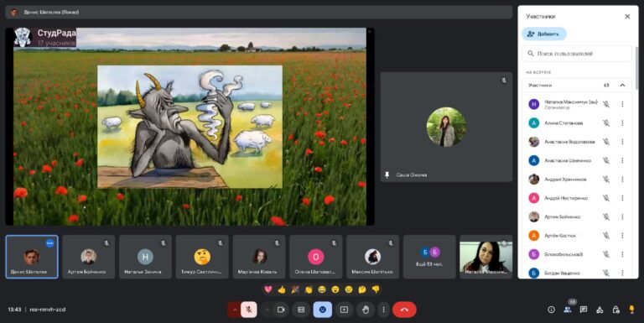Open the activities icon
This screenshot has height=323, width=644.
[x=600, y=310]
